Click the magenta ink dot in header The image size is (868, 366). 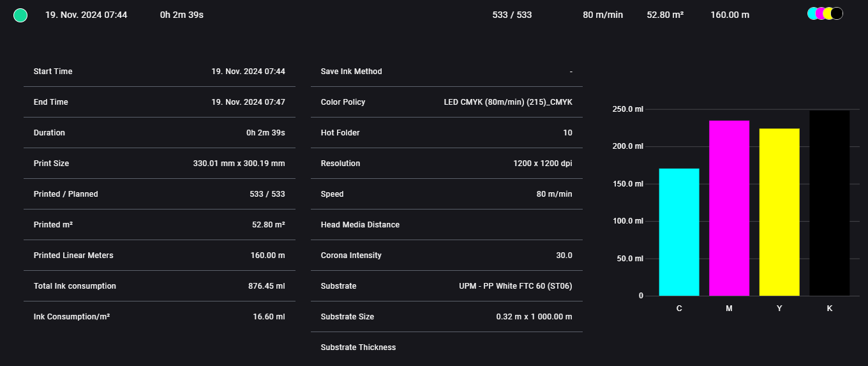(x=821, y=13)
